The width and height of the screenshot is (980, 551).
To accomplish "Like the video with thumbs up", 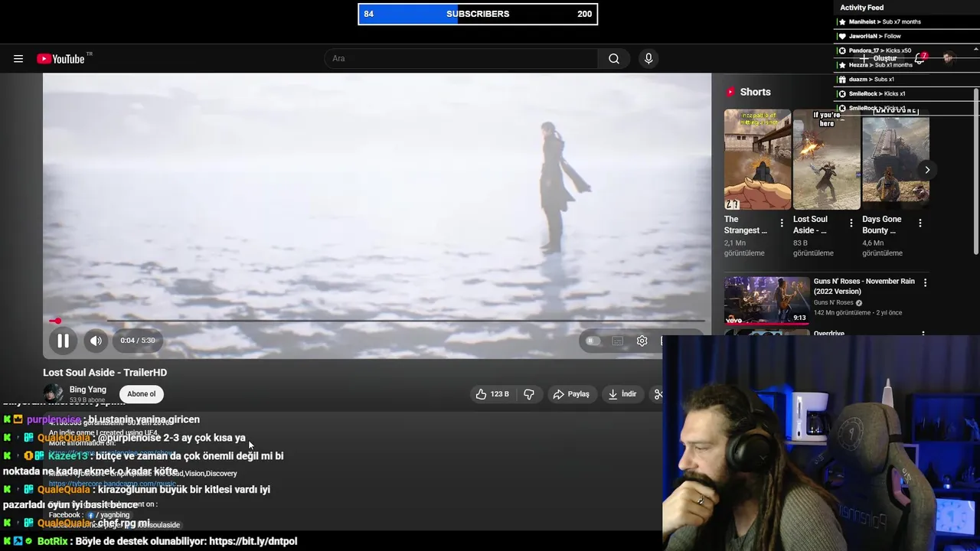I will click(492, 394).
